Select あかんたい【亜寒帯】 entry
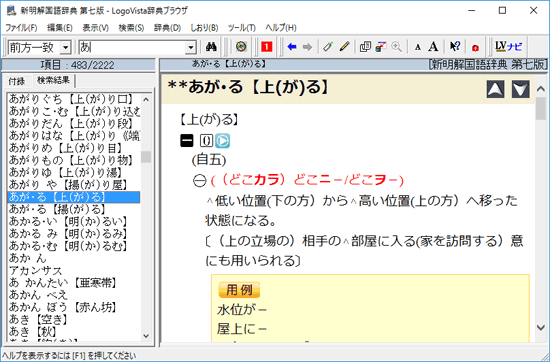The height and width of the screenshot is (362, 550). tap(74, 283)
